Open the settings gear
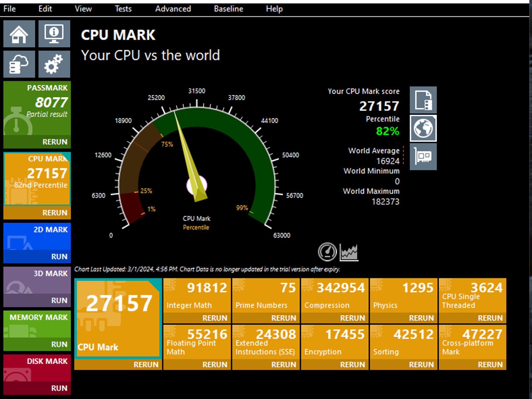 tap(54, 64)
